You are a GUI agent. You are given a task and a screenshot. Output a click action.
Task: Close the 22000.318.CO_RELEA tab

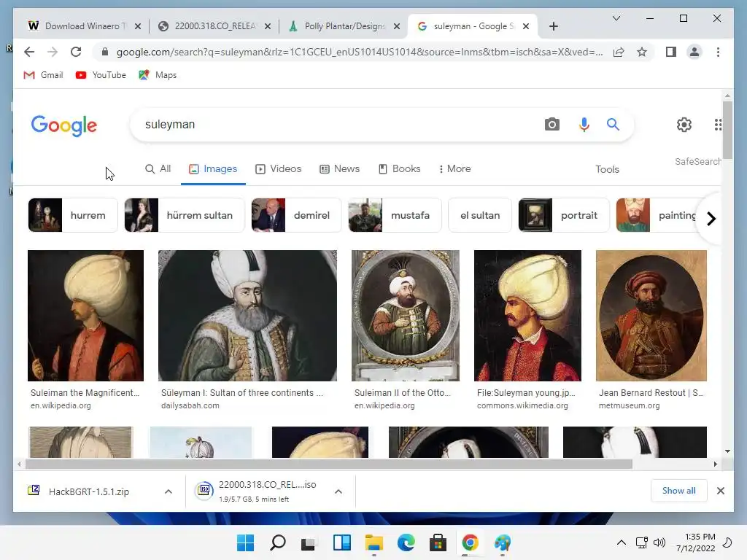pyautogui.click(x=268, y=26)
